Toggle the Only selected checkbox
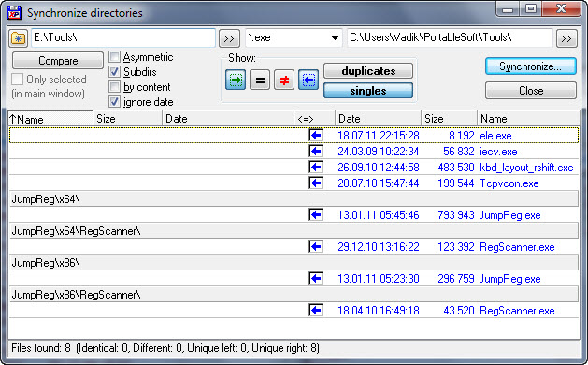 (x=17, y=80)
